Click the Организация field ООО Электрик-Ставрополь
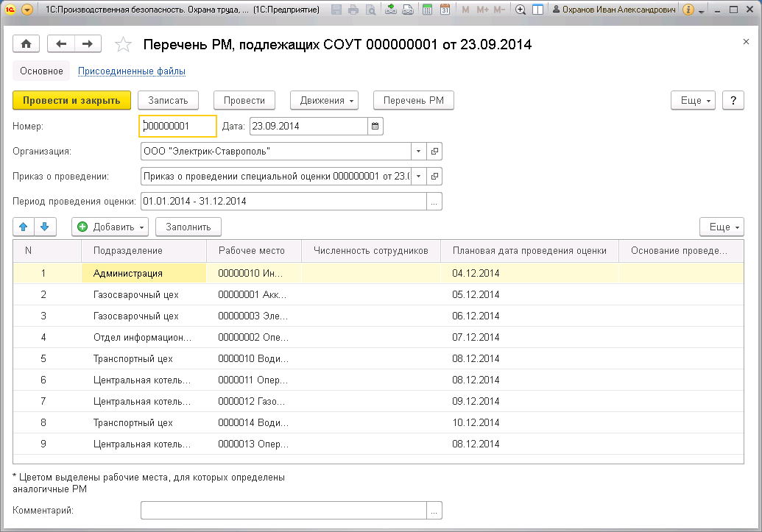762x532 pixels. tap(275, 151)
